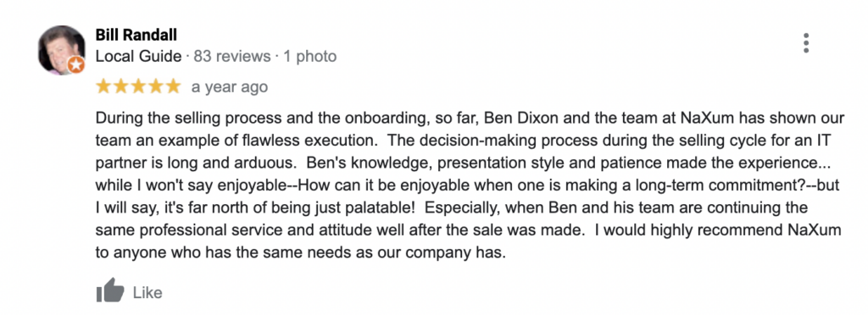Select the first rating star
This screenshot has height=315, width=868.
click(x=103, y=86)
